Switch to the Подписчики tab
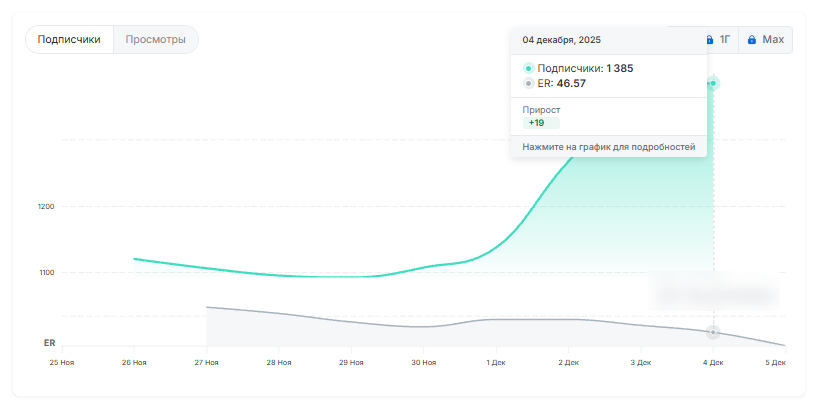This screenshot has width=814, height=407. [69, 40]
